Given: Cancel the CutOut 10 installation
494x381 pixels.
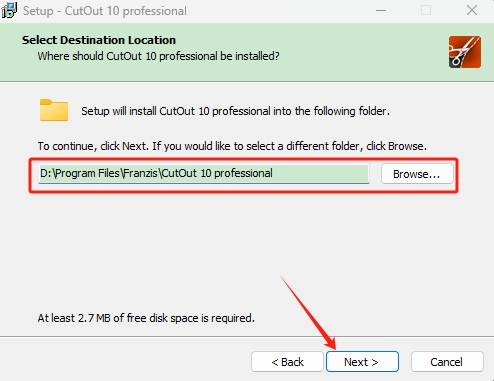Looking at the screenshot, I should click(447, 362).
